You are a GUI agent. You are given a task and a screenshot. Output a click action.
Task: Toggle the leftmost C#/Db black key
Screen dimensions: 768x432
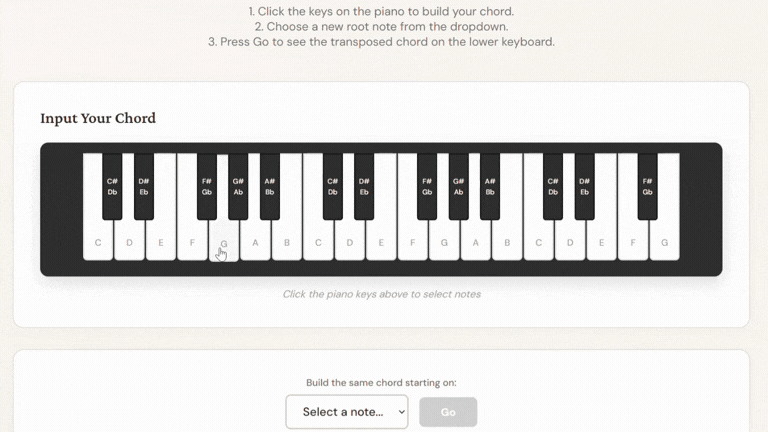coord(112,187)
